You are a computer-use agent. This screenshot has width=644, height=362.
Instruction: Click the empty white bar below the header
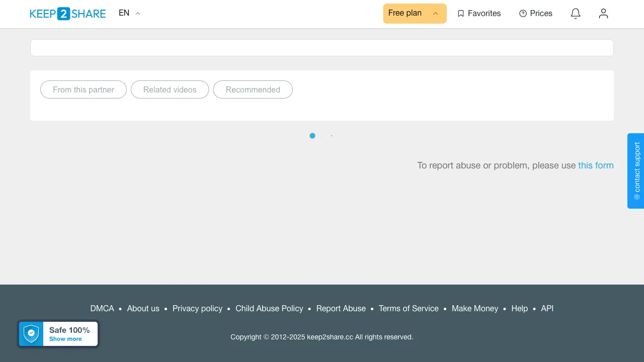pyautogui.click(x=322, y=48)
